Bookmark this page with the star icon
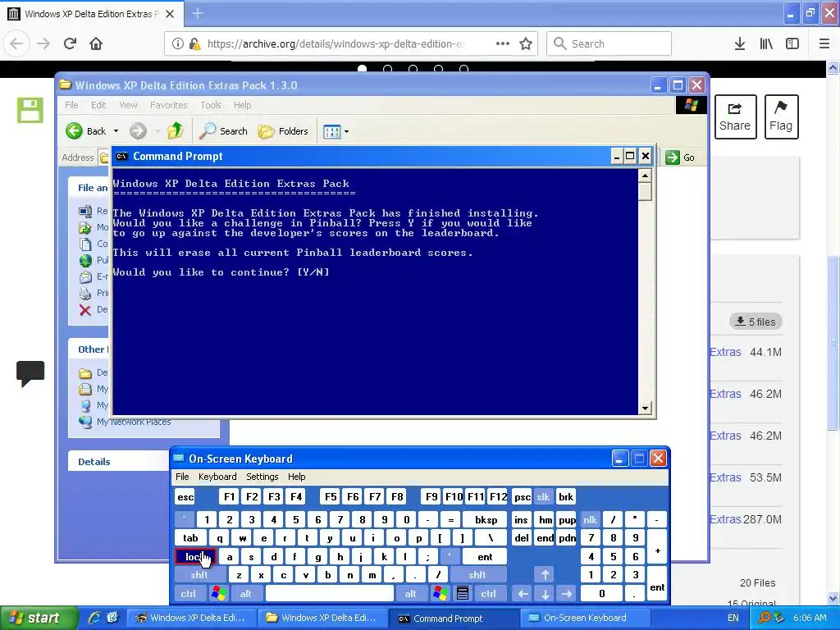Screen dimensions: 840x630 (526, 43)
